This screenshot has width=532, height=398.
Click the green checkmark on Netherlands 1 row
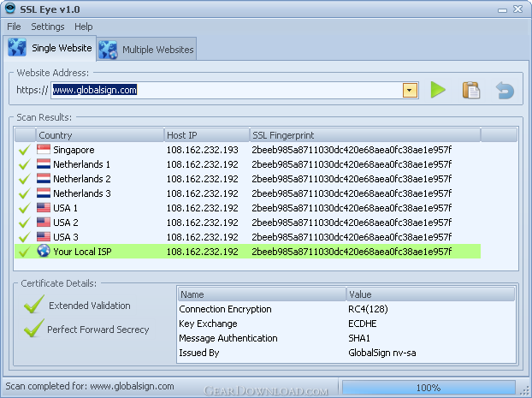pyautogui.click(x=25, y=164)
